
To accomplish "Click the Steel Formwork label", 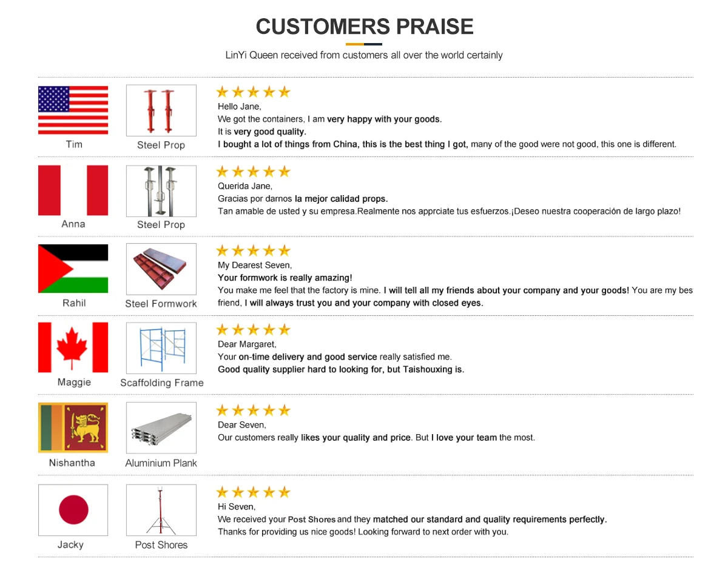I will [161, 304].
